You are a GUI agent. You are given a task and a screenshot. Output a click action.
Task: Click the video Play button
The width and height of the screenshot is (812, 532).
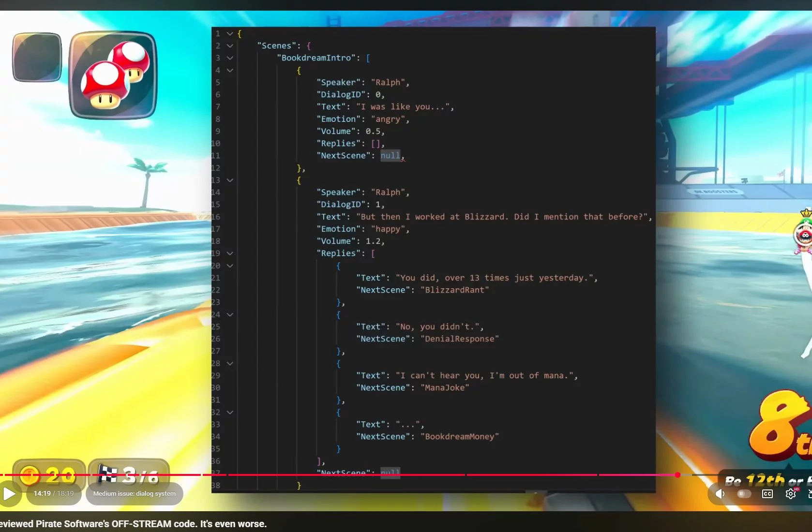(9, 494)
